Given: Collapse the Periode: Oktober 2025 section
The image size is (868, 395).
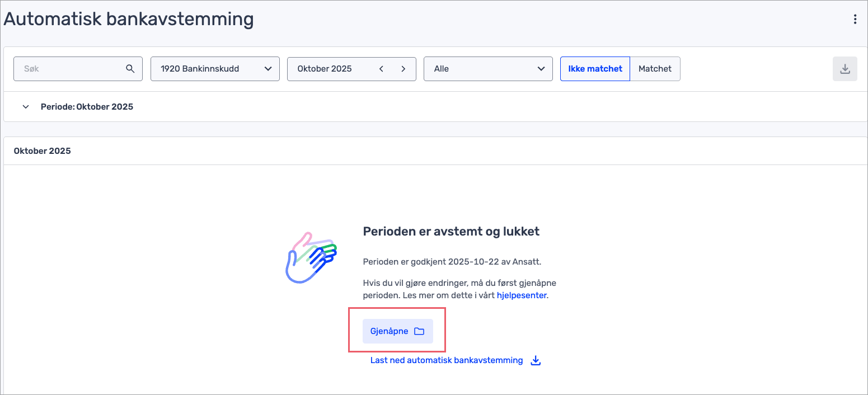Looking at the screenshot, I should pyautogui.click(x=26, y=107).
